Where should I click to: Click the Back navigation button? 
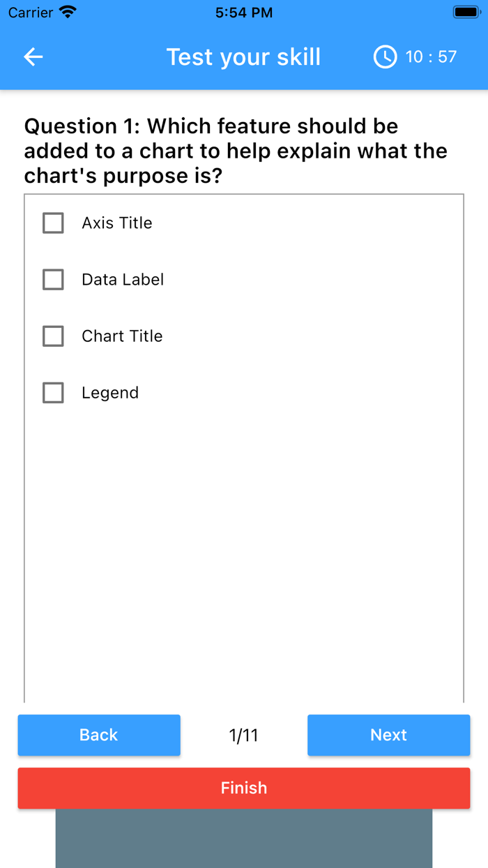click(98, 735)
